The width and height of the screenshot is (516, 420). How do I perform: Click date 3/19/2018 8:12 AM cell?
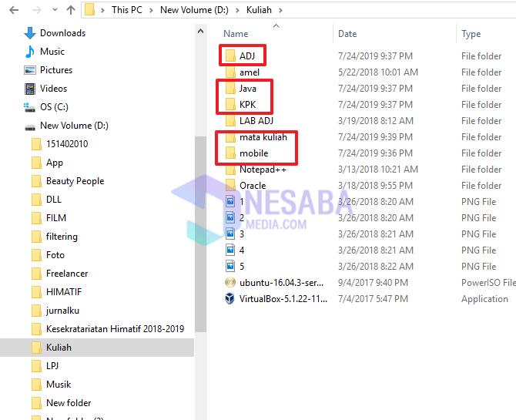[x=376, y=120]
